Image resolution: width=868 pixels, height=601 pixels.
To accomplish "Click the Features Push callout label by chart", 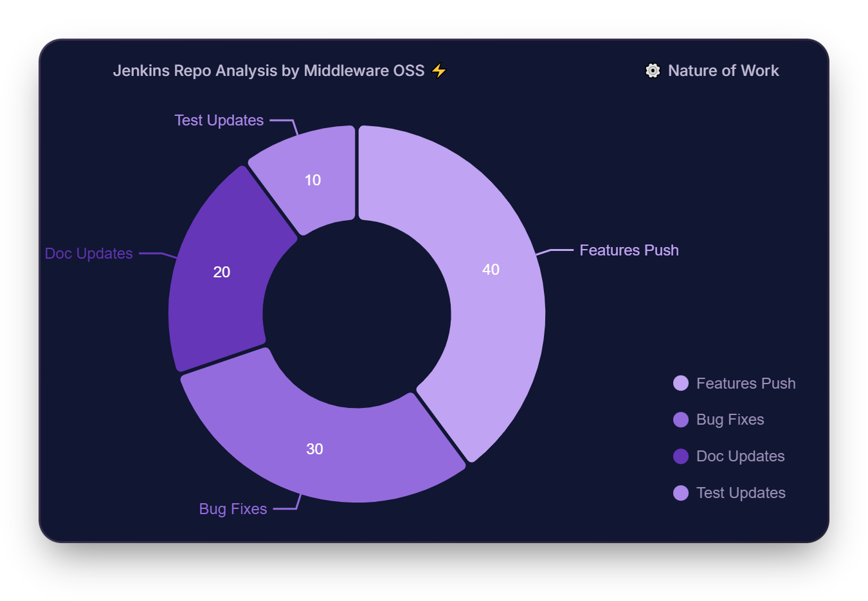I will tap(629, 250).
